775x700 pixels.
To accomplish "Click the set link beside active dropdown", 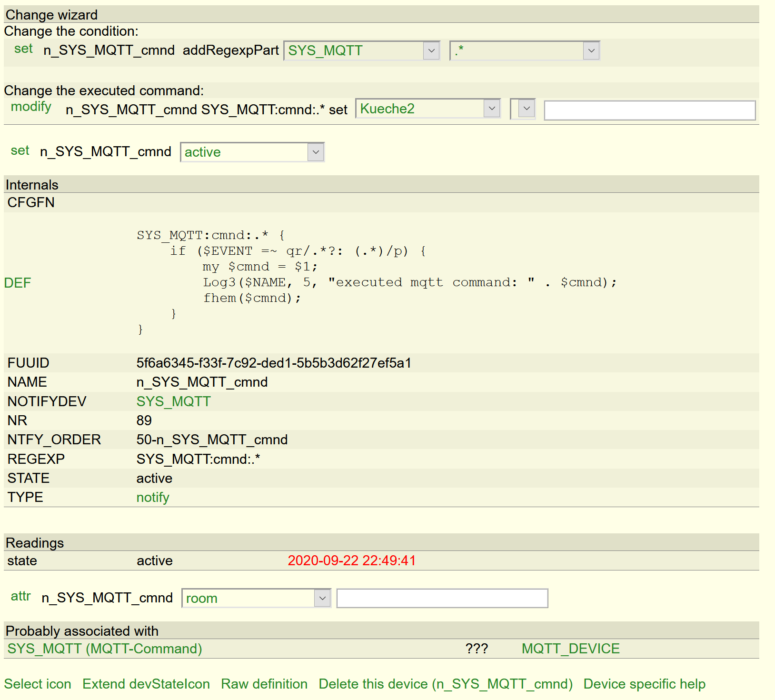I will 20,151.
